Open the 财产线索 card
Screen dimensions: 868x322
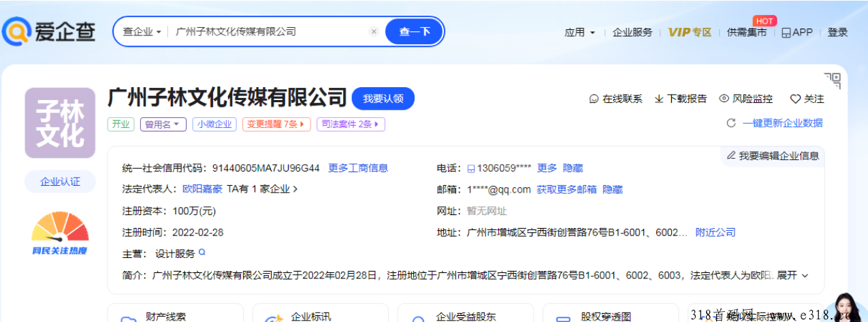[x=176, y=314]
